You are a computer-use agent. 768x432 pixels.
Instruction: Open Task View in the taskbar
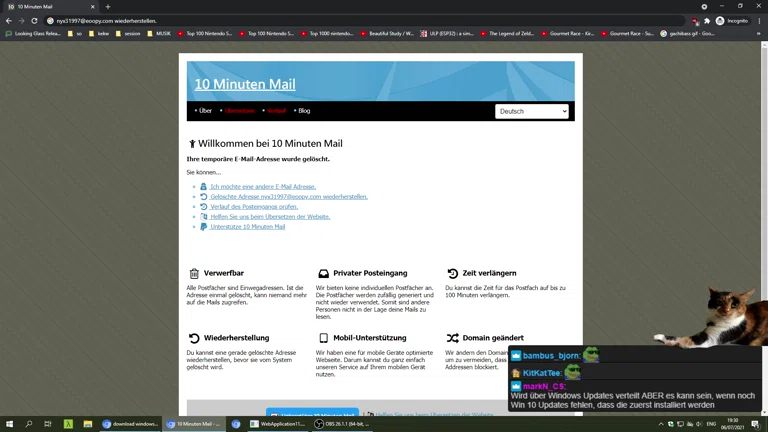[x=48, y=424]
